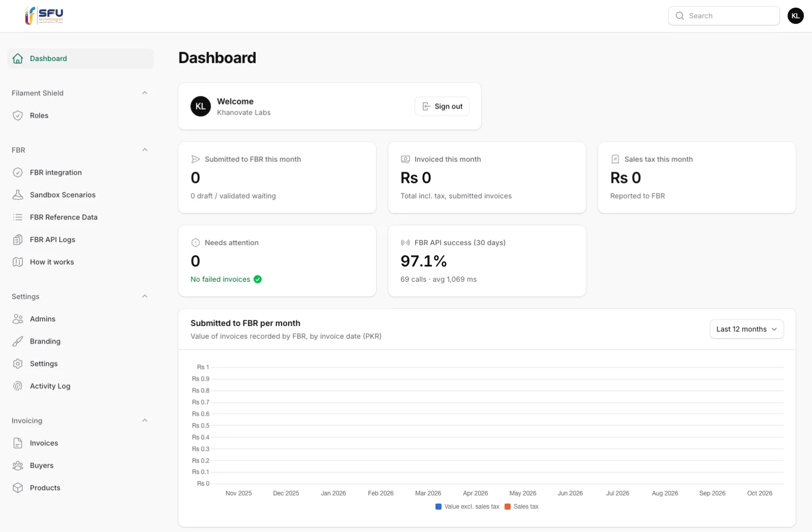Click the FBR API success signal icon

[x=405, y=243]
